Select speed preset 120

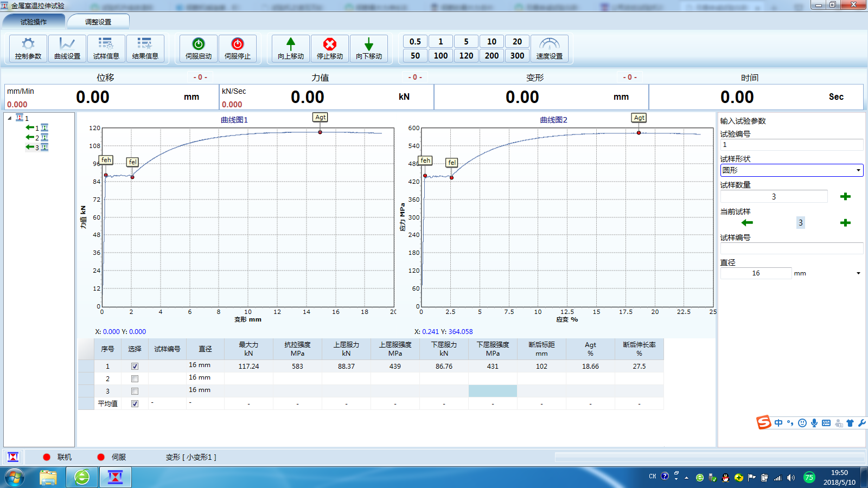tap(466, 55)
